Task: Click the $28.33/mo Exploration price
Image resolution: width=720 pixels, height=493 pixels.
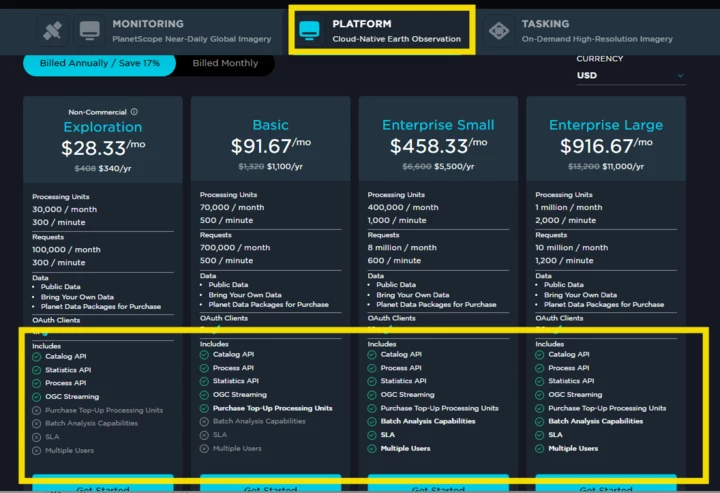Action: click(x=103, y=148)
